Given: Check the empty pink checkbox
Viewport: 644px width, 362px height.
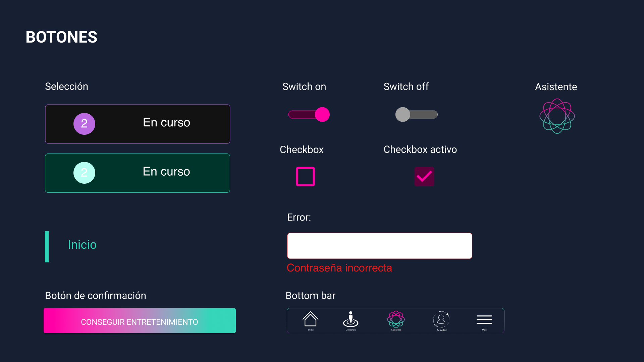Looking at the screenshot, I should [305, 176].
